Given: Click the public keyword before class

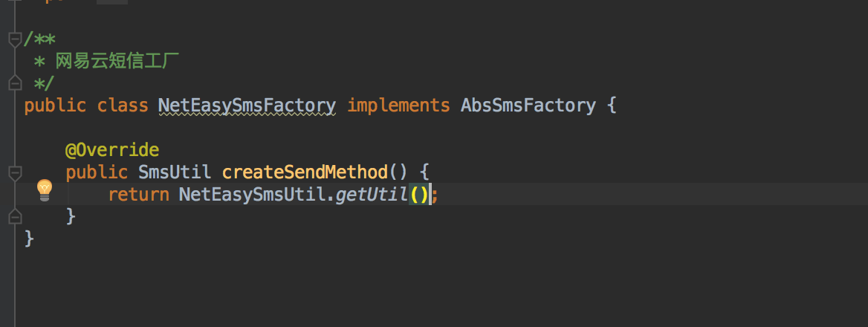Looking at the screenshot, I should point(55,106).
